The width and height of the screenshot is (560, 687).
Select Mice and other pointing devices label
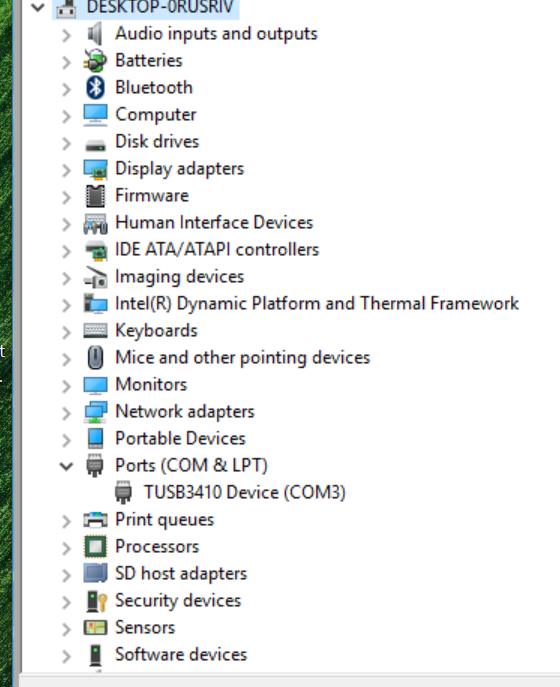pos(243,358)
